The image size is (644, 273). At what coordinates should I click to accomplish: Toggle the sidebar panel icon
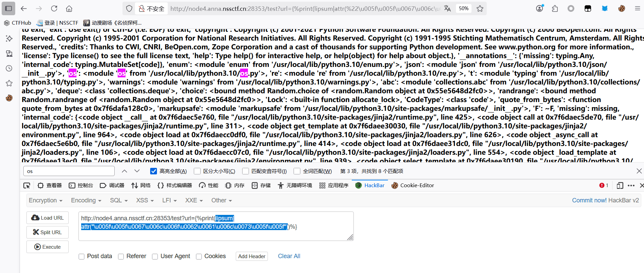(x=8, y=8)
